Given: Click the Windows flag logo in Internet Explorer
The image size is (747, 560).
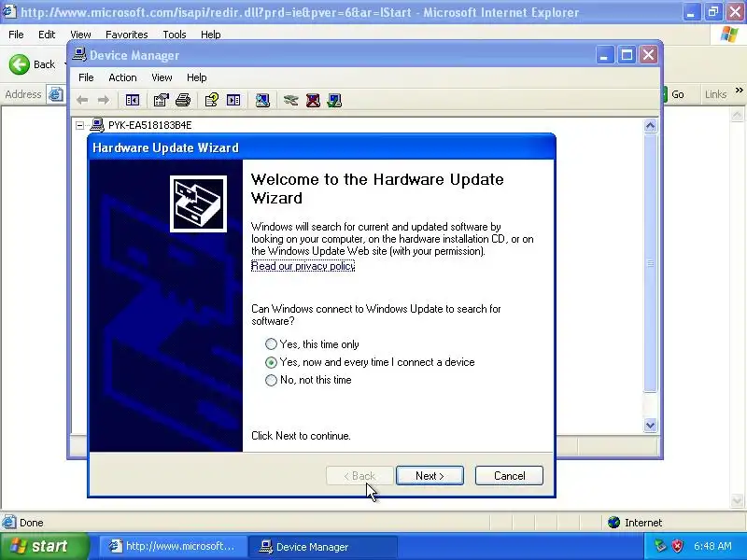Looking at the screenshot, I should pos(729,35).
